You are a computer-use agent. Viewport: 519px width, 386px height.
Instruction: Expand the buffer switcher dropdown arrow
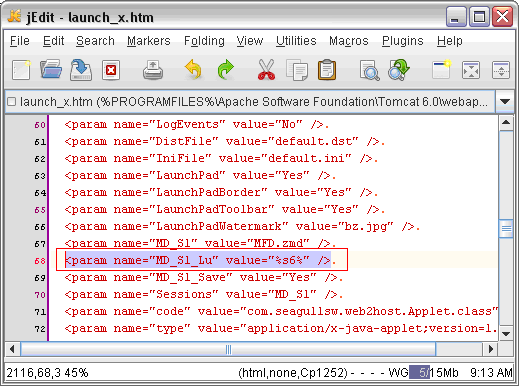click(x=505, y=101)
